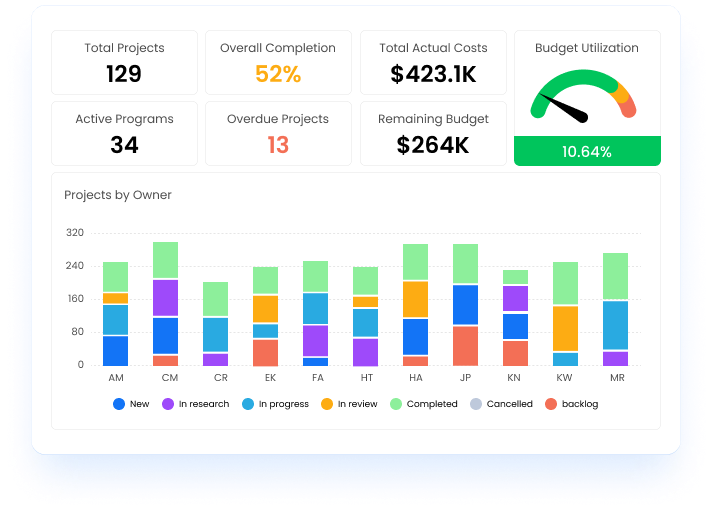Click the Budget Utilization gauge needle
The height and width of the screenshot is (512, 712).
pos(564,108)
